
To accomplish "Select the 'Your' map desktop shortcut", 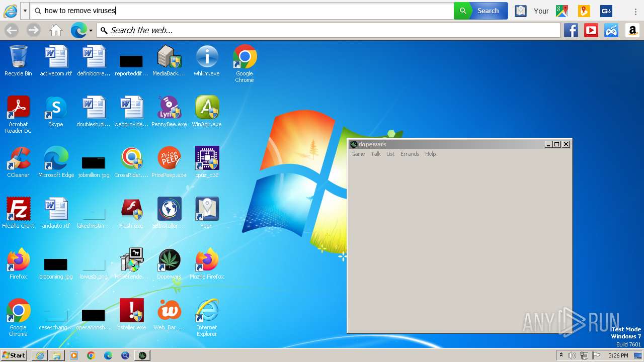I will [x=207, y=213].
